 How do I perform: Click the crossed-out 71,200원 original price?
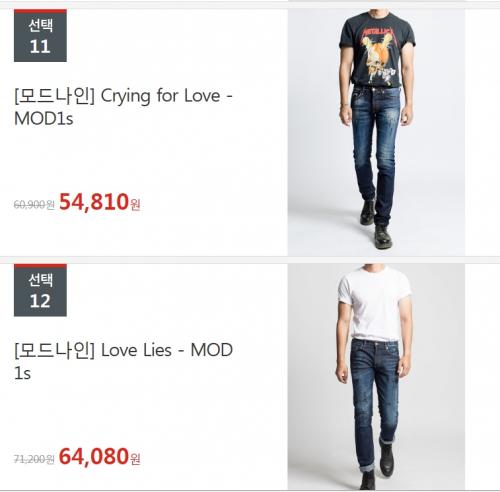pos(34,459)
